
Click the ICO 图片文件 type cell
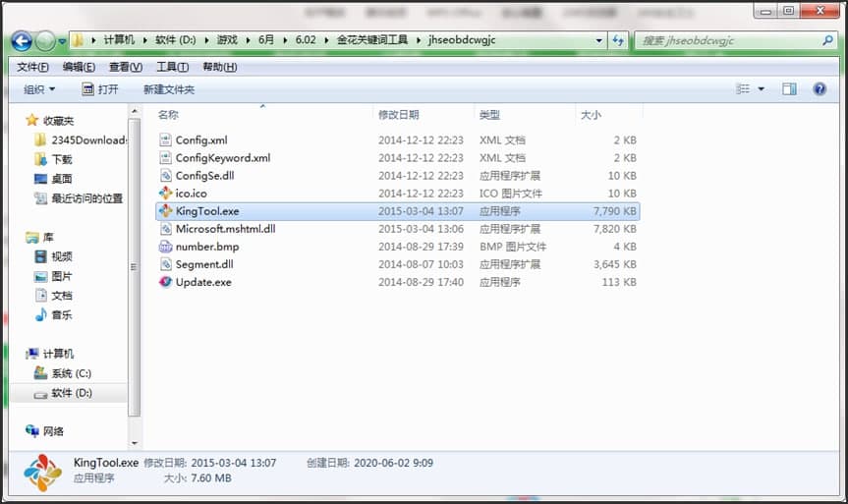[511, 194]
